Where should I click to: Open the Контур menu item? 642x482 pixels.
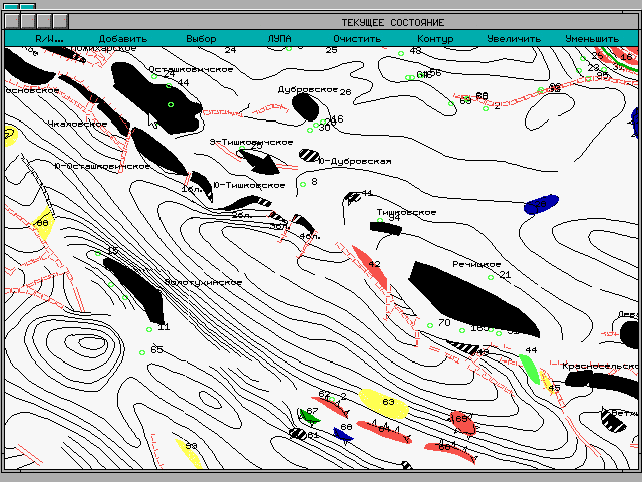point(435,39)
